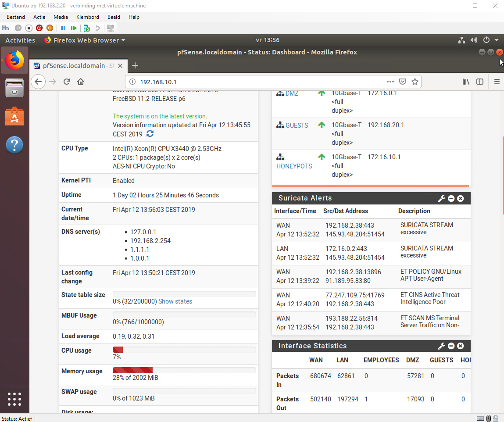Viewport: 504px width, 422px height.
Task: Open page actions three-dots menu
Action: (x=390, y=82)
